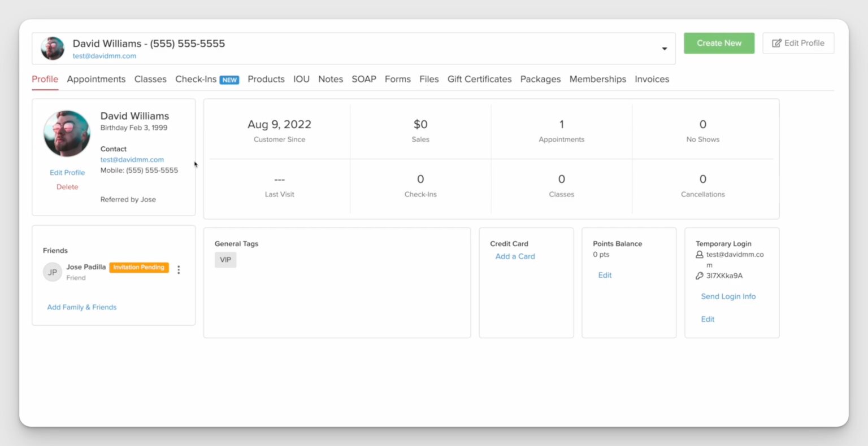Expand the customer selector dropdown arrow

pos(665,49)
